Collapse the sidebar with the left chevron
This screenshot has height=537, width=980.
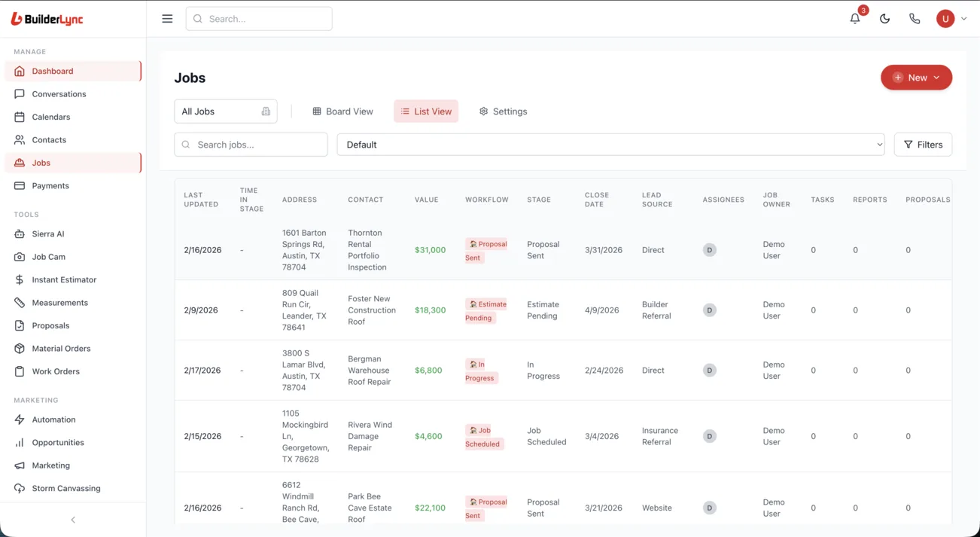pos(73,520)
